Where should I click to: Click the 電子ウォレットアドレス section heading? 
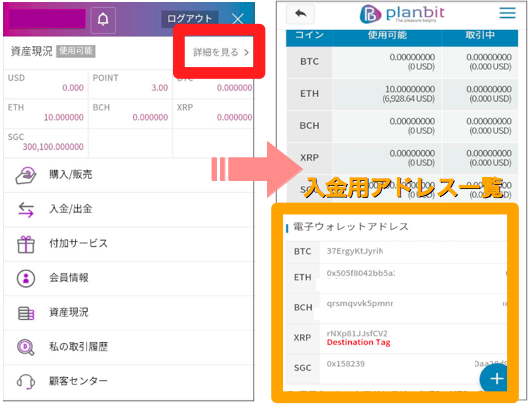point(351,227)
